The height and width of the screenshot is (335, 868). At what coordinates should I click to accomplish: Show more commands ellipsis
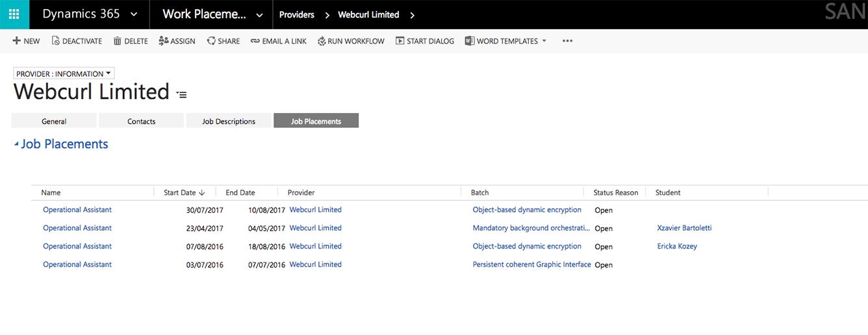(567, 41)
